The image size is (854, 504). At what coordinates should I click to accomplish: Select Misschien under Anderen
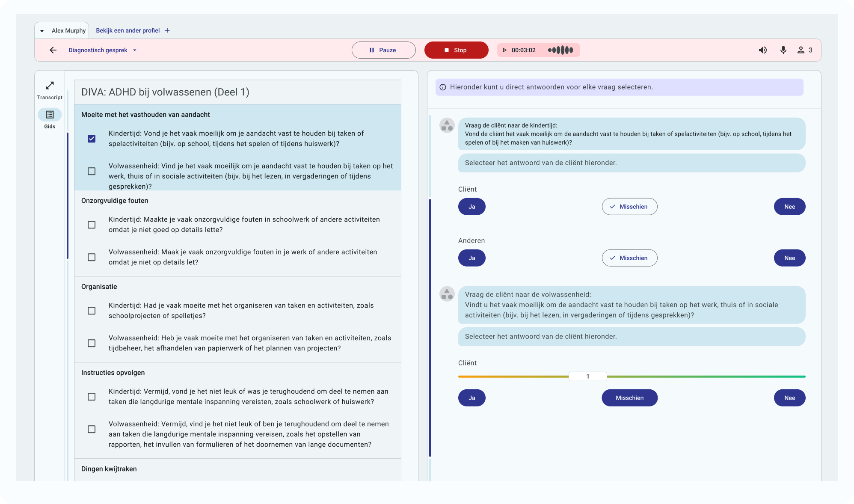coord(629,258)
